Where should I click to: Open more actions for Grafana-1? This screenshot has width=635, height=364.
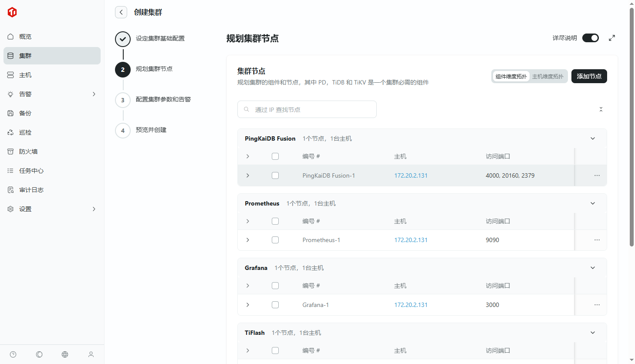(x=597, y=305)
